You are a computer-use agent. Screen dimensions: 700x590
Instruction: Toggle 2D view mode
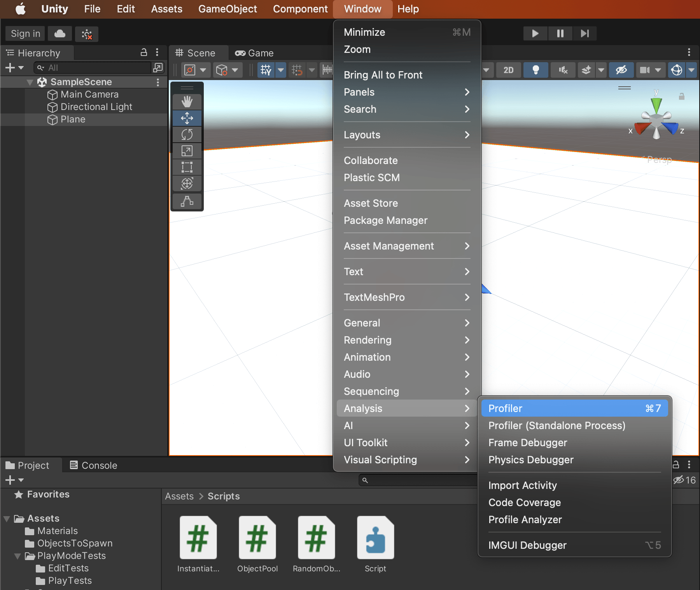(x=509, y=70)
